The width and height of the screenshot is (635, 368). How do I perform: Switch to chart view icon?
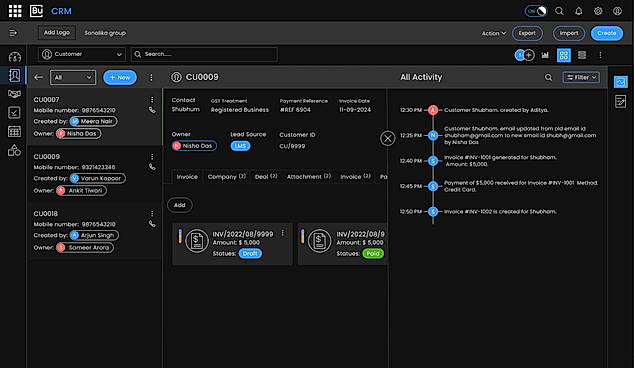click(x=545, y=55)
